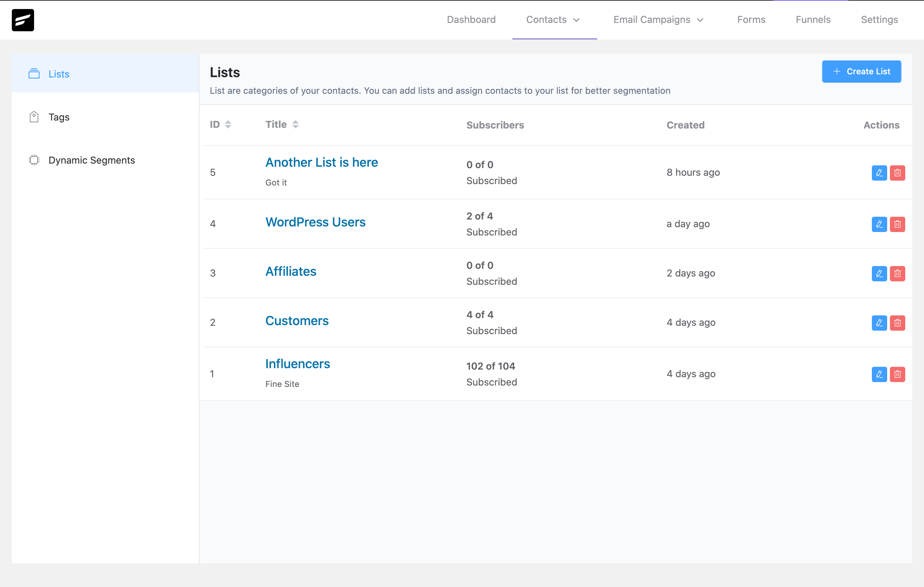Click the Subscribers column header

click(495, 125)
